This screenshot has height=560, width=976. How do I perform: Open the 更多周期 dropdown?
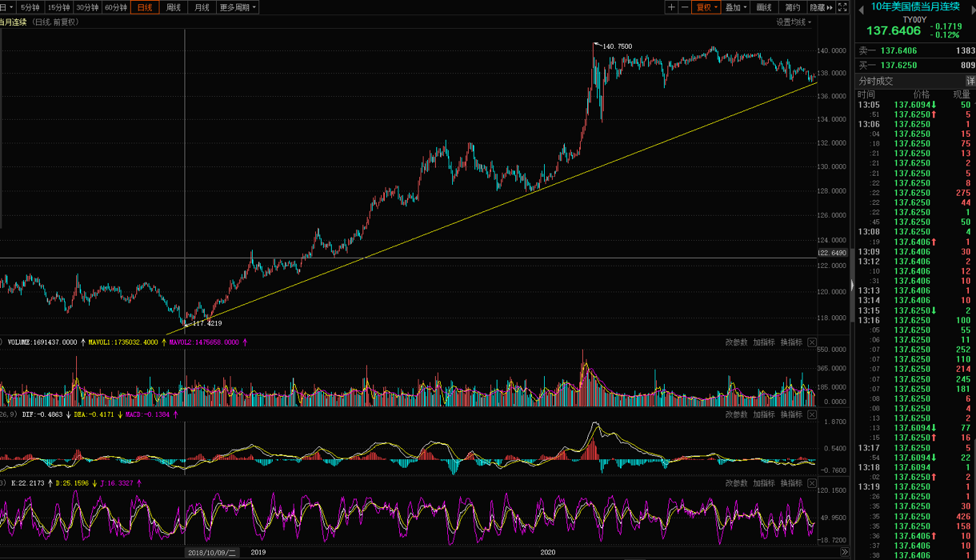pyautogui.click(x=238, y=7)
